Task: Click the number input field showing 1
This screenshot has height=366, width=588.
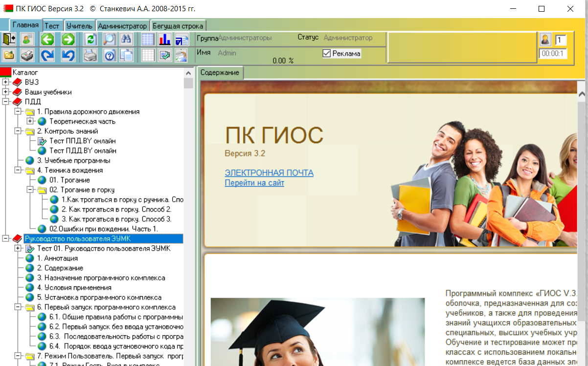Action: (561, 40)
